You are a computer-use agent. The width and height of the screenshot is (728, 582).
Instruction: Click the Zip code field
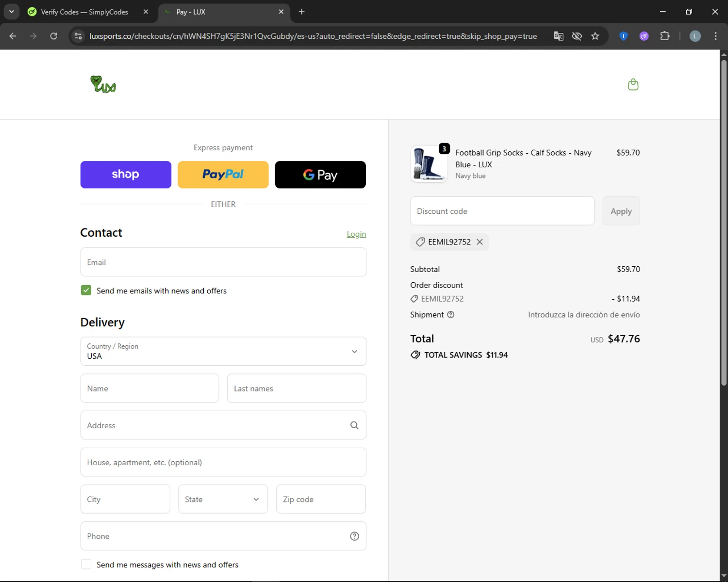click(321, 499)
